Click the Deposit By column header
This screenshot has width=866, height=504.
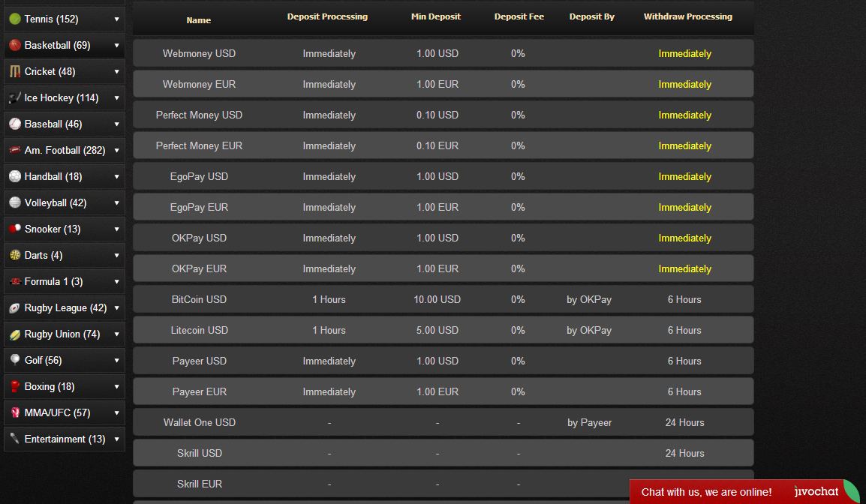592,16
